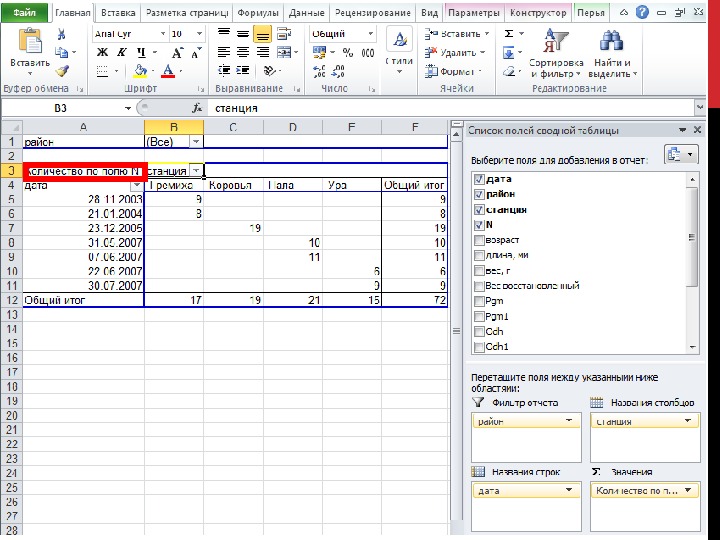This screenshot has width=720, height=540.
Task: Click the Cut scissors icon
Action: click(62, 33)
